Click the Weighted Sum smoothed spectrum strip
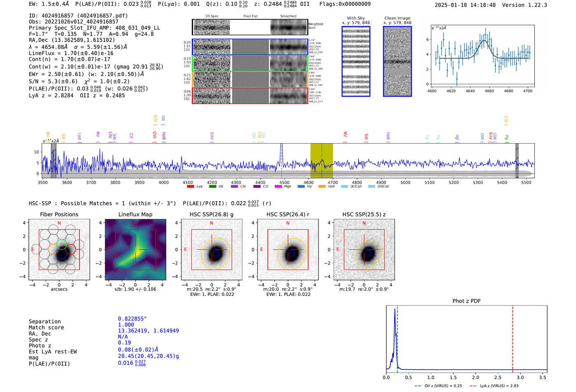Image resolution: width=576 pixels, height=392 pixels. (289, 27)
